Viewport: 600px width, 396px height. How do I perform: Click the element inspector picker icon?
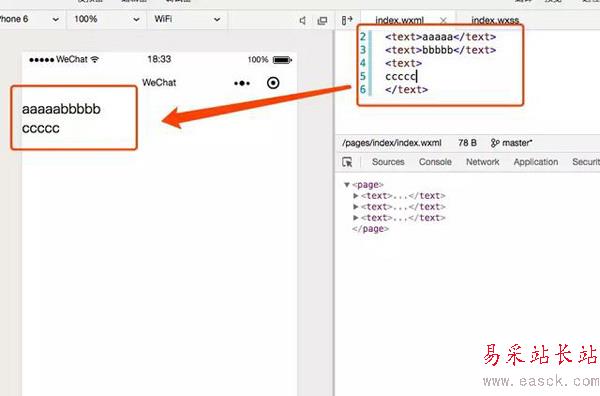(x=347, y=162)
